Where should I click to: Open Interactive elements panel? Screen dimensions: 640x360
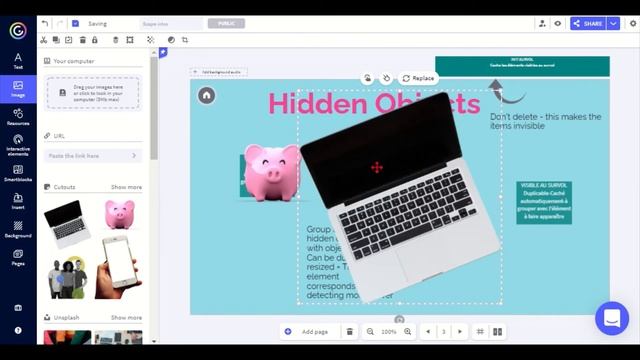[x=18, y=145]
